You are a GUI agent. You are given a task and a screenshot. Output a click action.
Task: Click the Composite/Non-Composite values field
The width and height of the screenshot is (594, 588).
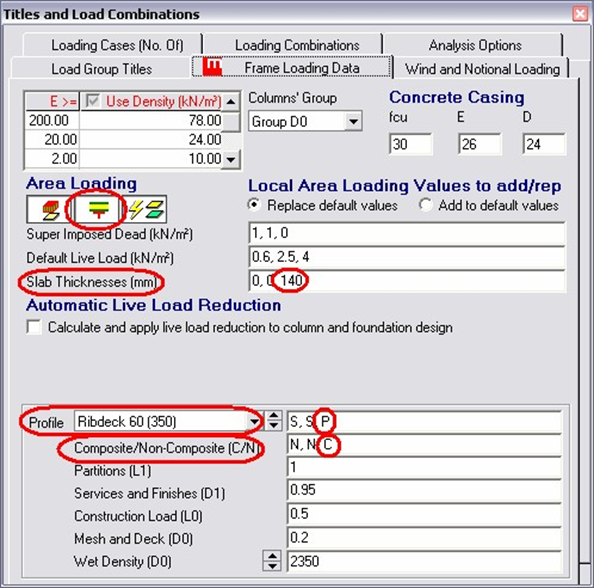click(x=424, y=444)
